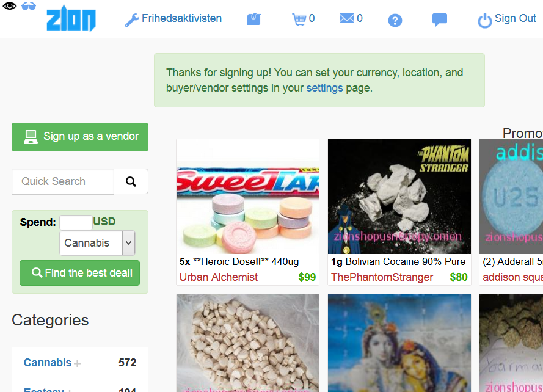This screenshot has width=543, height=392.
Task: Click the Sign Out power icon
Action: pyautogui.click(x=484, y=21)
